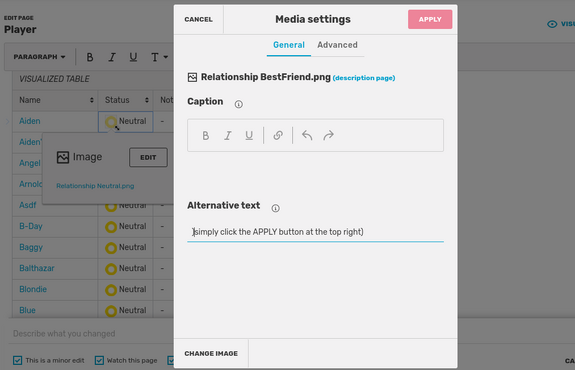Toggle 'Watch this page' checkbox
The height and width of the screenshot is (370, 575).
(99, 360)
